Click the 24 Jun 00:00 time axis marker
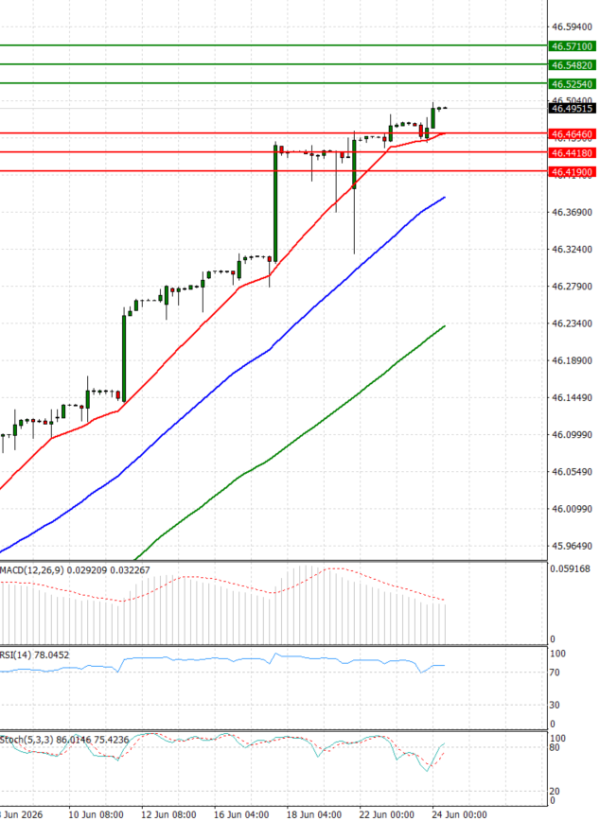Image resolution: width=600 pixels, height=821 pixels. (x=459, y=815)
